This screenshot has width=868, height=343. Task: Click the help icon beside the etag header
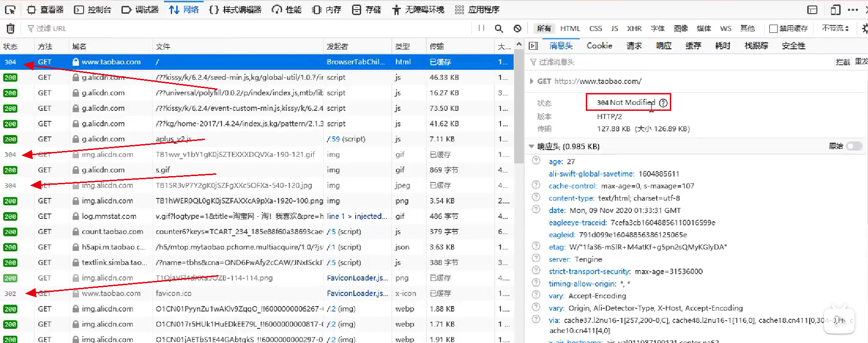537,246
